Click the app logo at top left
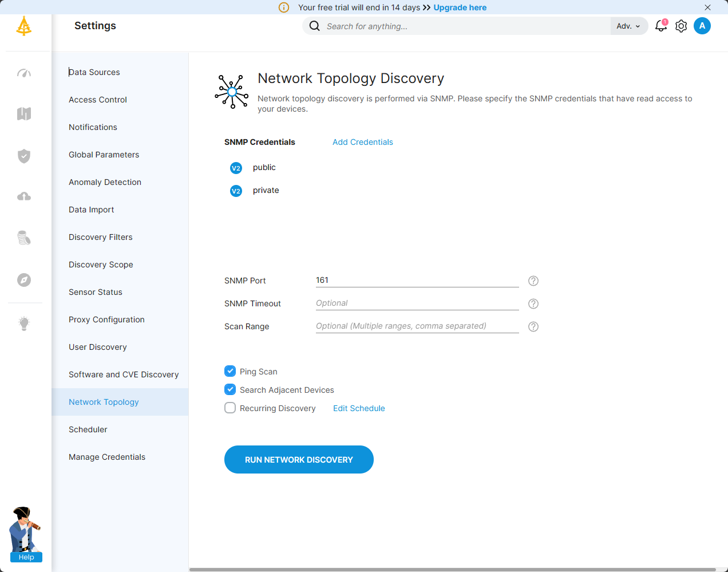The height and width of the screenshot is (572, 728). coord(24,26)
